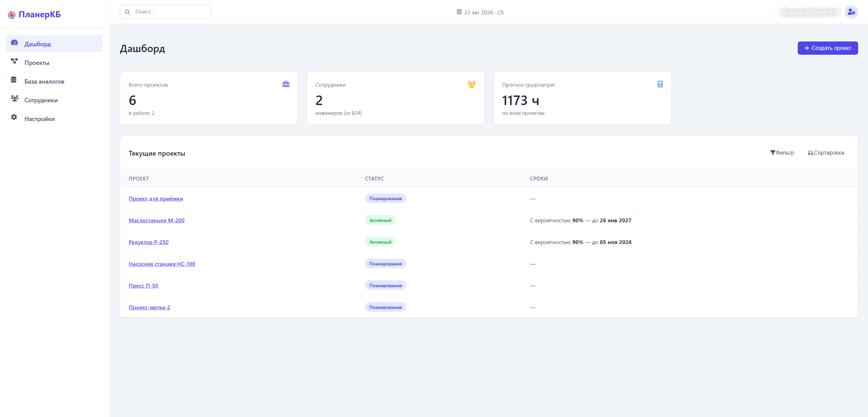Click the База аналогов database icon
The image size is (868, 417).
(14, 80)
